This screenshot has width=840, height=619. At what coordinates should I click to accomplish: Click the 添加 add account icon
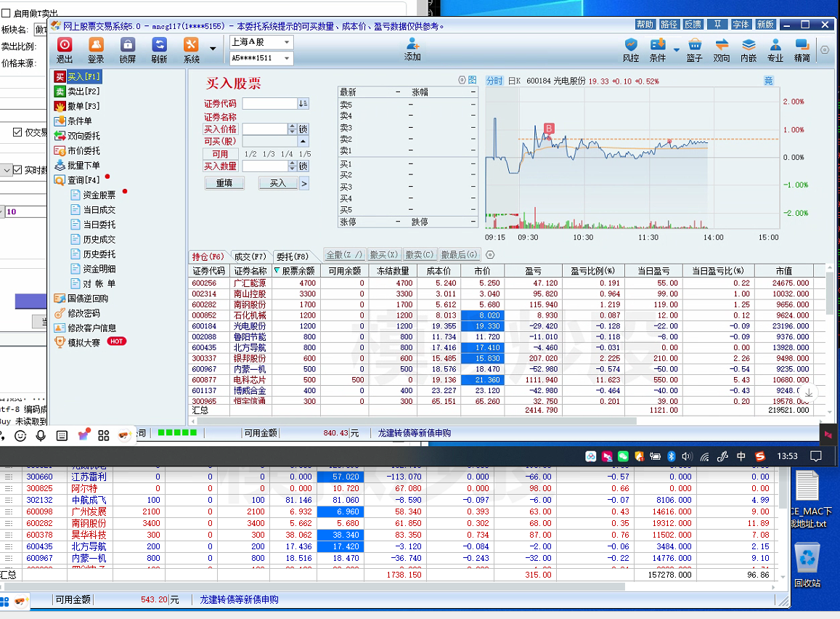pyautogui.click(x=412, y=49)
